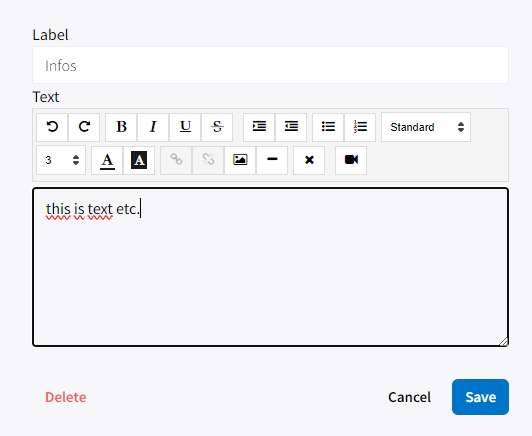Open the font size 3 dropdown
This screenshot has height=436, width=532.
[x=61, y=160]
